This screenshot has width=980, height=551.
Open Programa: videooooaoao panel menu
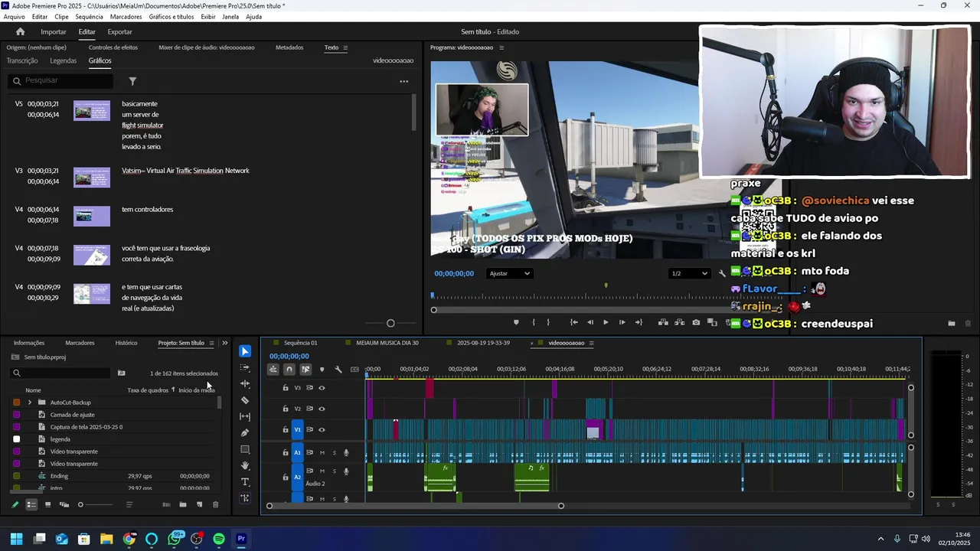501,47
